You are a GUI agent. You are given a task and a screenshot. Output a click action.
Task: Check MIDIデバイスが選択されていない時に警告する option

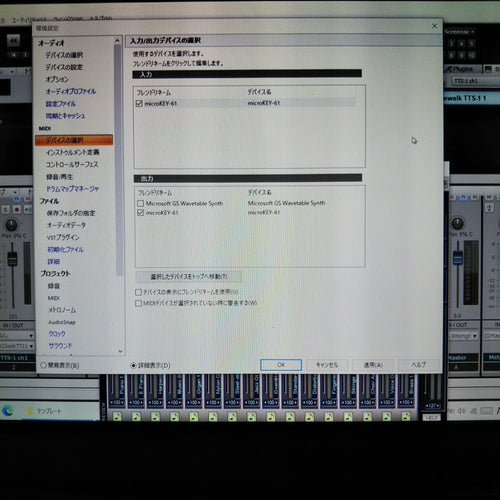click(x=138, y=303)
